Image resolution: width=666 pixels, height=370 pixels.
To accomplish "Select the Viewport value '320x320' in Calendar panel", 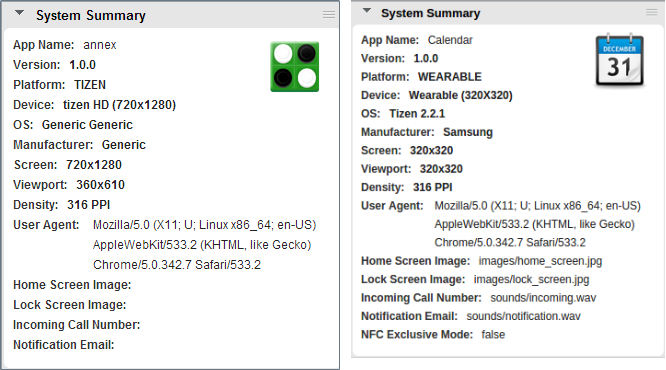I will point(441,169).
